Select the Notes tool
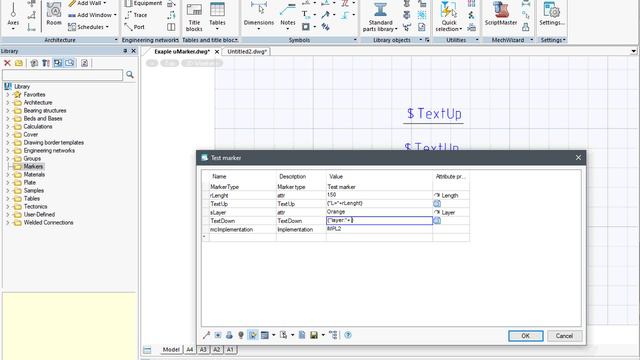The width and height of the screenshot is (640, 360). click(288, 16)
